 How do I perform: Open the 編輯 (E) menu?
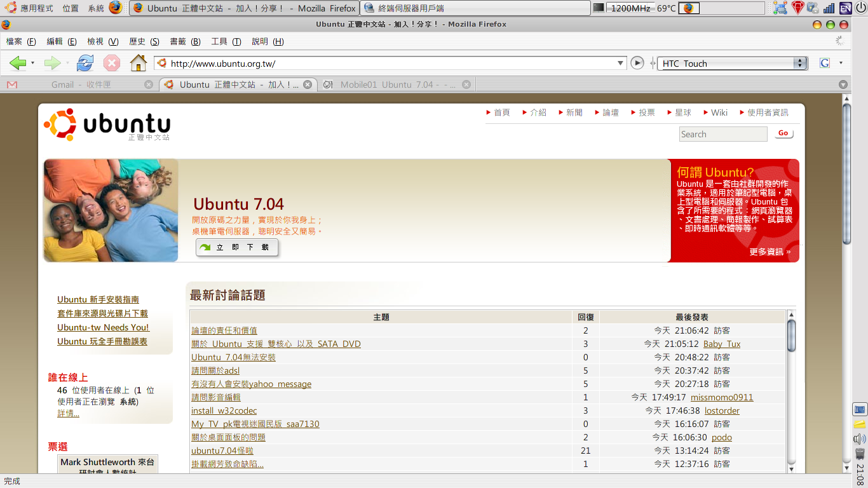[x=62, y=41]
